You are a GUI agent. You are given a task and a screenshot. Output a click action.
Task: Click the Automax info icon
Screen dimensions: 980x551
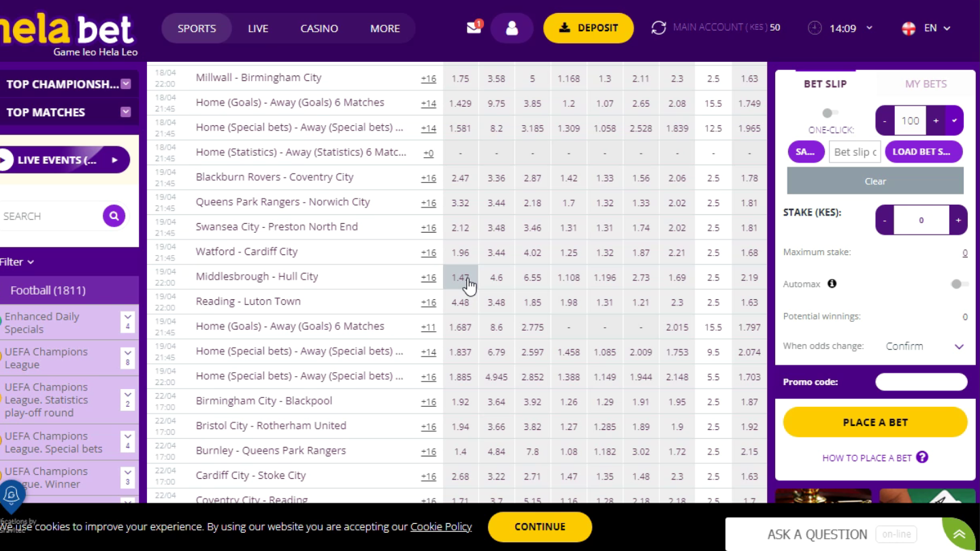[x=832, y=284]
